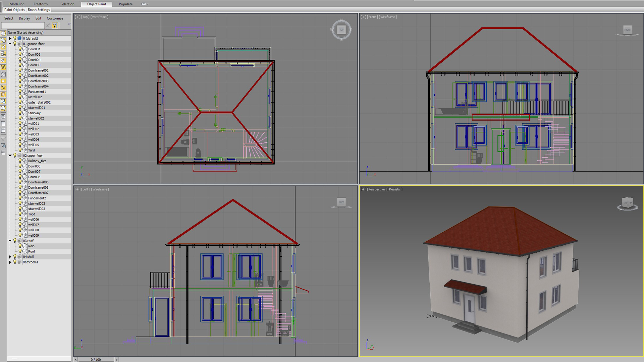The width and height of the screenshot is (644, 362).
Task: Open the Customize menu in Scene Explorer
Action: (55, 18)
